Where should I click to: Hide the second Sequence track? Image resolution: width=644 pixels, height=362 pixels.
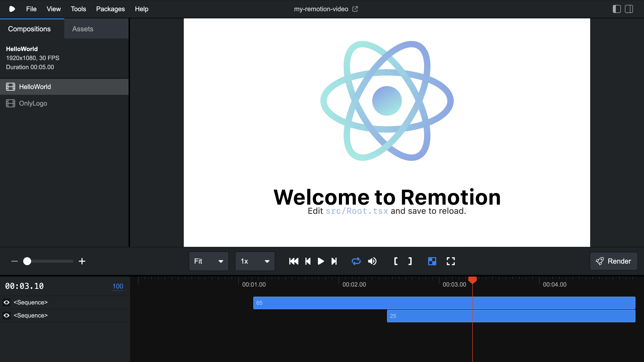[x=7, y=315]
